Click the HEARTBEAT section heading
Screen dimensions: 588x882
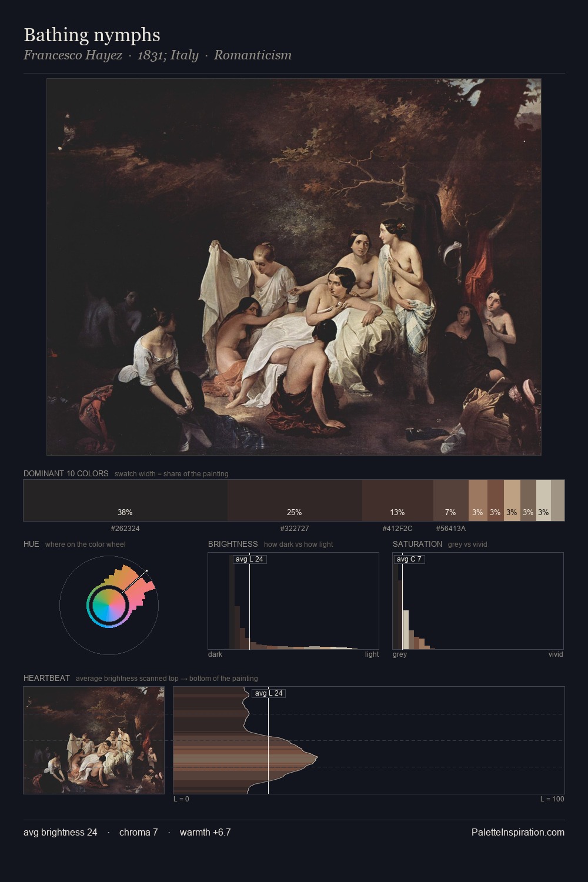46,678
